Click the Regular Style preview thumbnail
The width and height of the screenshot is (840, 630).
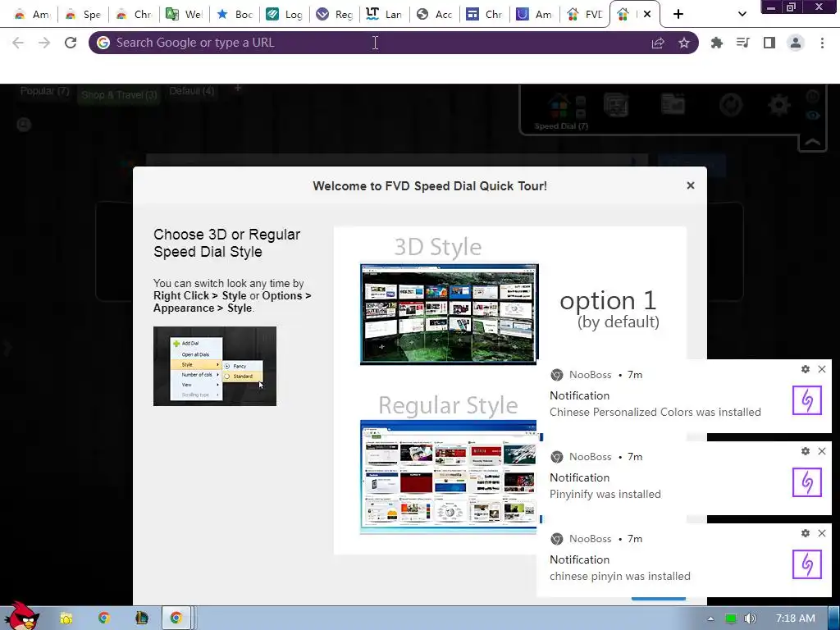449,477
